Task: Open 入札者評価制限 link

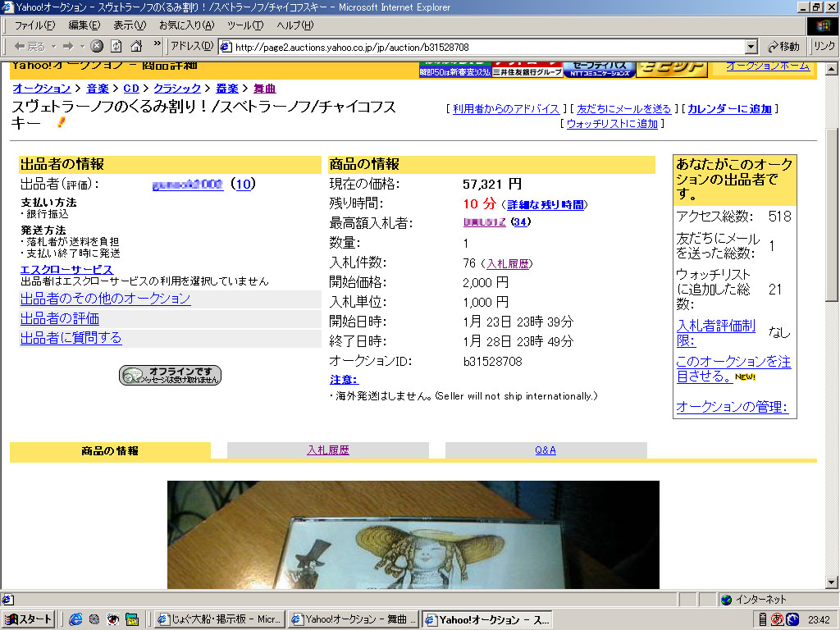Action: coord(716,333)
